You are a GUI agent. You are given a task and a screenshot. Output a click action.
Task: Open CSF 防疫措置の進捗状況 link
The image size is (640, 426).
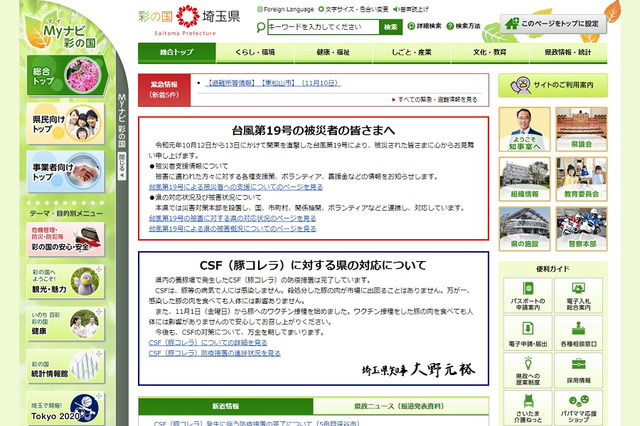pyautogui.click(x=214, y=353)
